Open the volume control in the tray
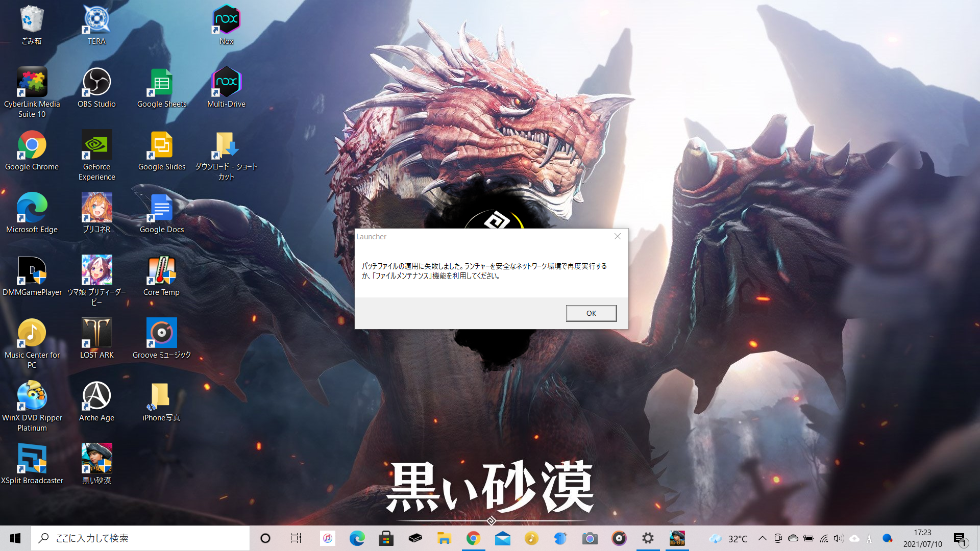Screen dimensions: 980x551 click(x=838, y=538)
